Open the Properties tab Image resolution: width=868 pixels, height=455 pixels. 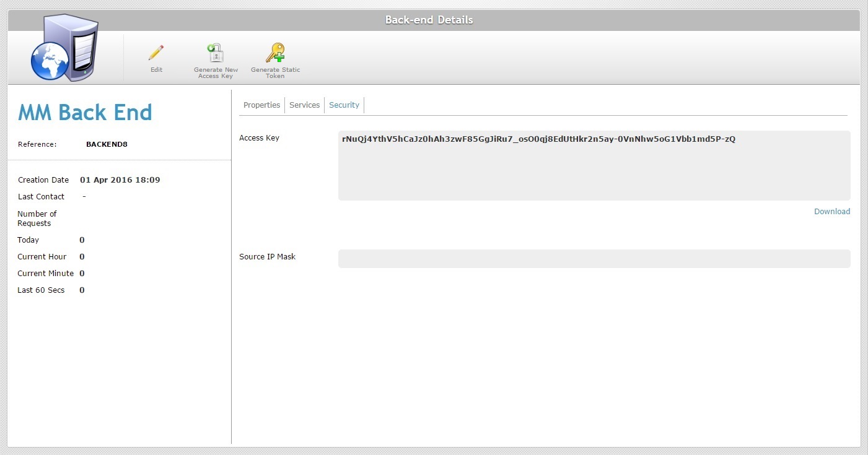(261, 105)
